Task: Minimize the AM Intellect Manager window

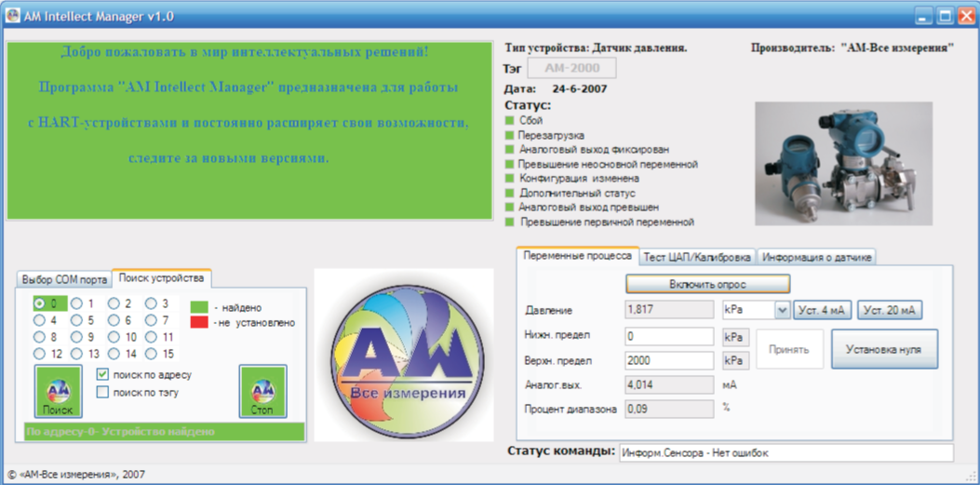Action: (x=924, y=16)
